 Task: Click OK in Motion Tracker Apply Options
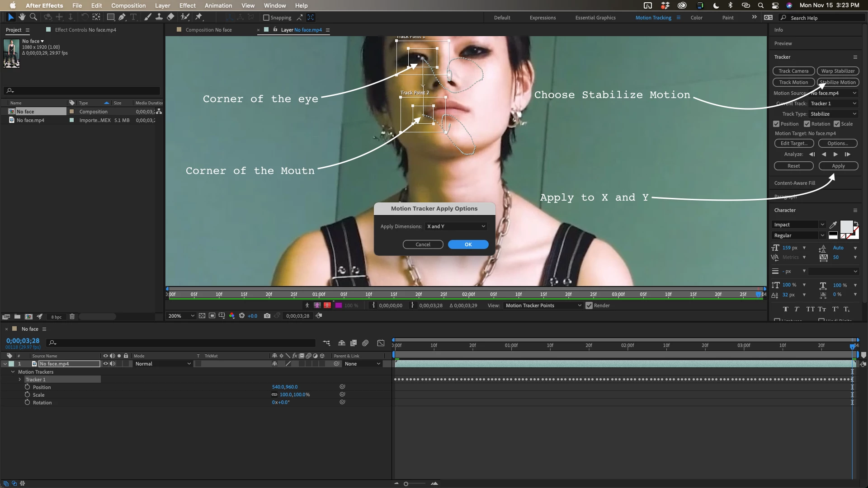pos(468,244)
